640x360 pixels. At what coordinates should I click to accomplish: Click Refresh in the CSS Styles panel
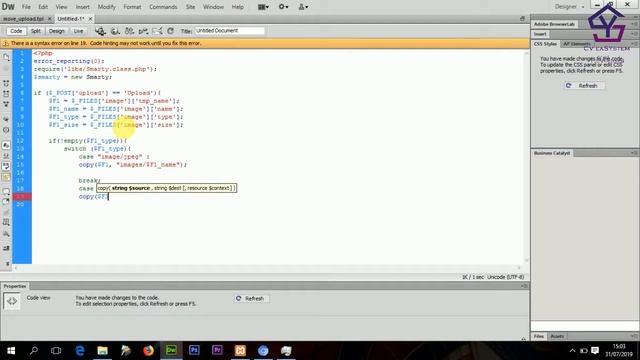click(x=584, y=86)
